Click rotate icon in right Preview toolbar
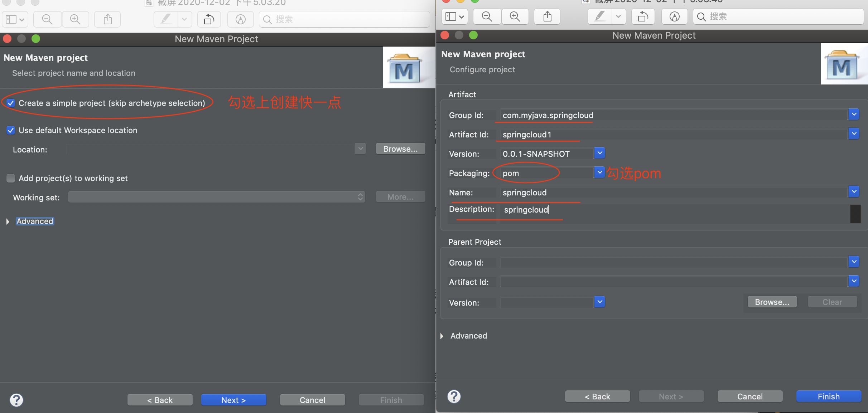868x413 pixels. 643,16
